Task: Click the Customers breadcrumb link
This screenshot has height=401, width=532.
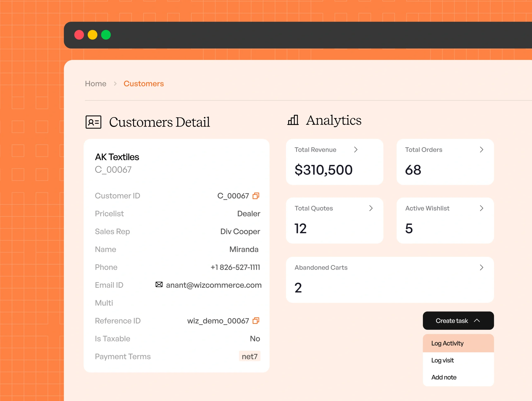Action: click(x=144, y=84)
